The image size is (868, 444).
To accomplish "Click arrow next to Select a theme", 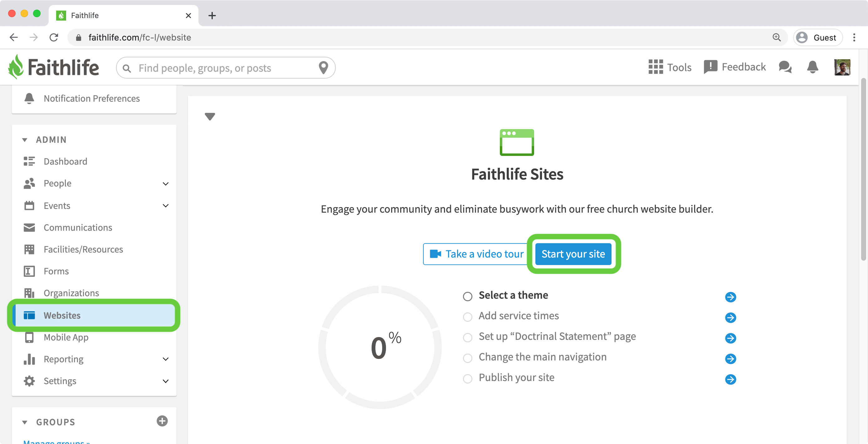I will [730, 297].
